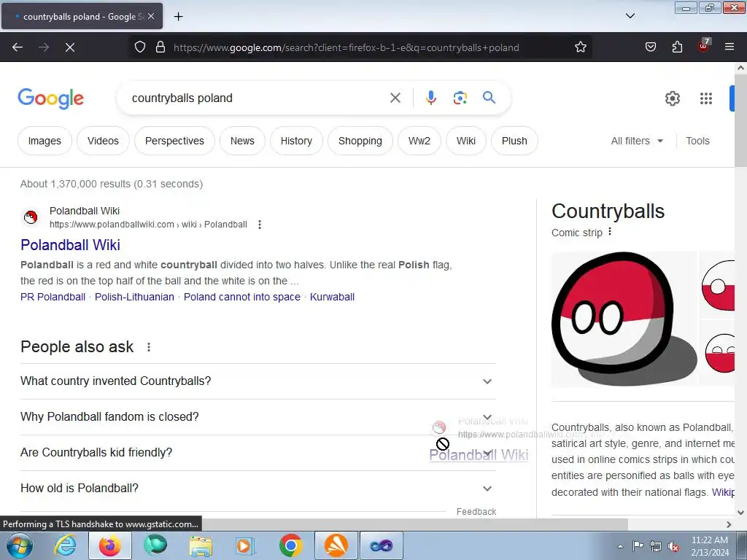Go to the Google logo homepage
Viewport: 747px width, 560px height.
[51, 98]
